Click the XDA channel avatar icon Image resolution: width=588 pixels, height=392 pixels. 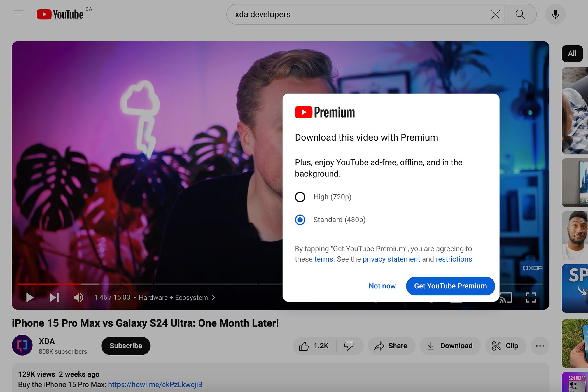pyautogui.click(x=22, y=345)
